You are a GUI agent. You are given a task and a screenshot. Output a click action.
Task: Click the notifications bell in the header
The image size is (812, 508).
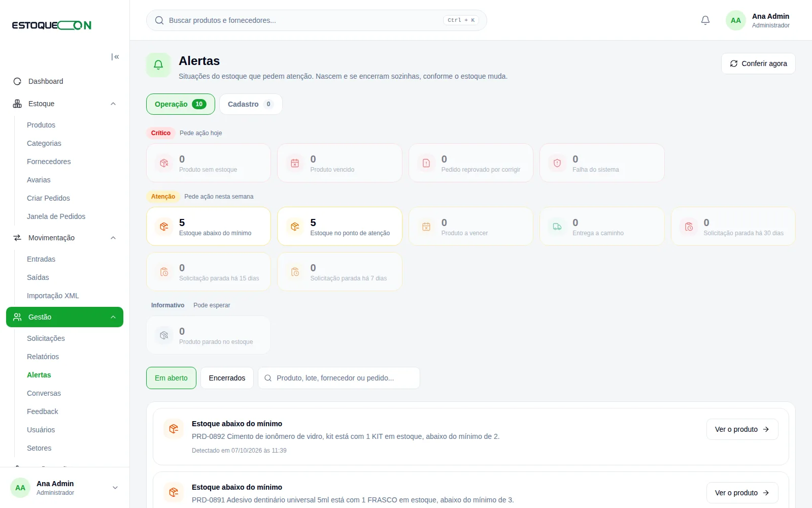(x=705, y=20)
